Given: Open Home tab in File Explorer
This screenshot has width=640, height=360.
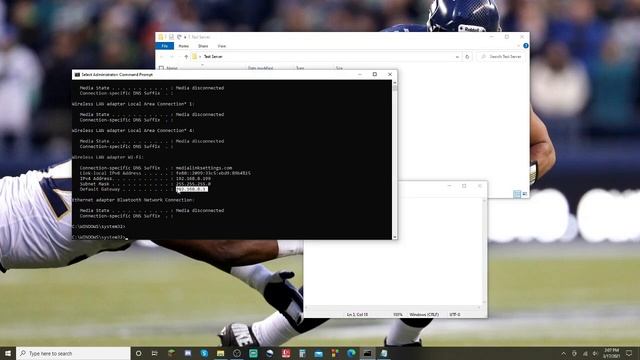Looking at the screenshot, I should 184,46.
